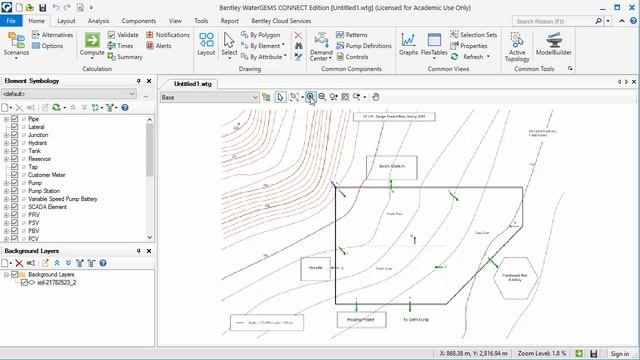Switch to the Layout ribbon tab
This screenshot has width=640, height=360.
tap(66, 21)
